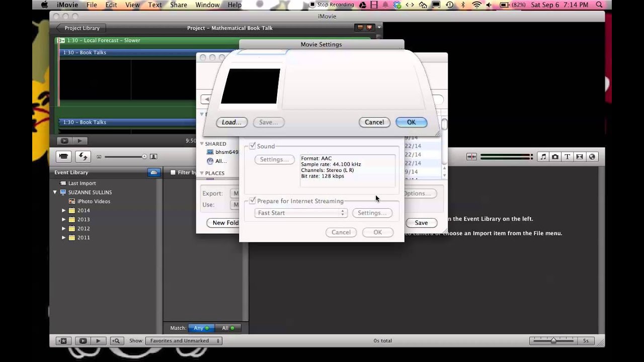Image resolution: width=644 pixels, height=362 pixels.
Task: Open the titles browser T icon
Action: (x=567, y=157)
